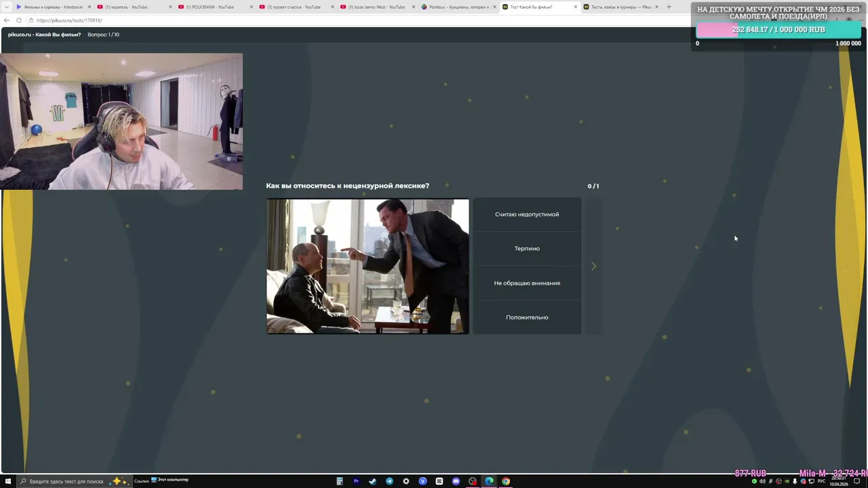Open CapCut icon in taskbar
Screen dimensions: 868x488
click(x=439, y=481)
